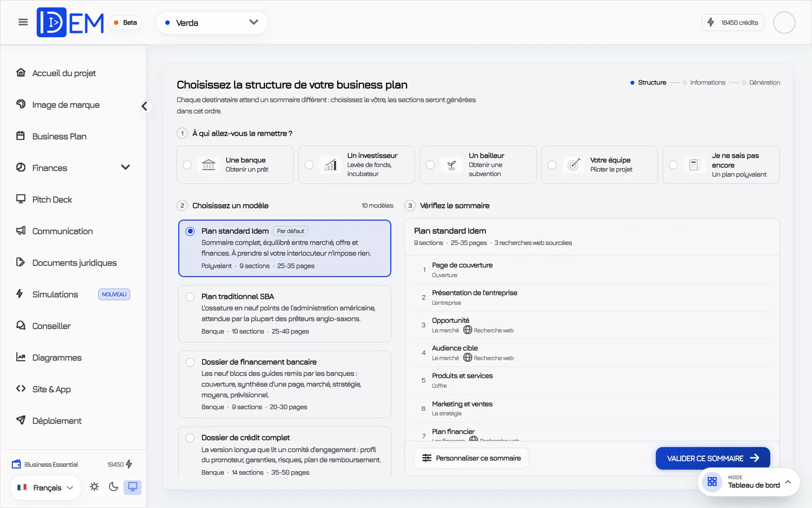This screenshot has height=508, width=812.
Task: Select the Dossier de crédit complet model
Action: pos(285,452)
